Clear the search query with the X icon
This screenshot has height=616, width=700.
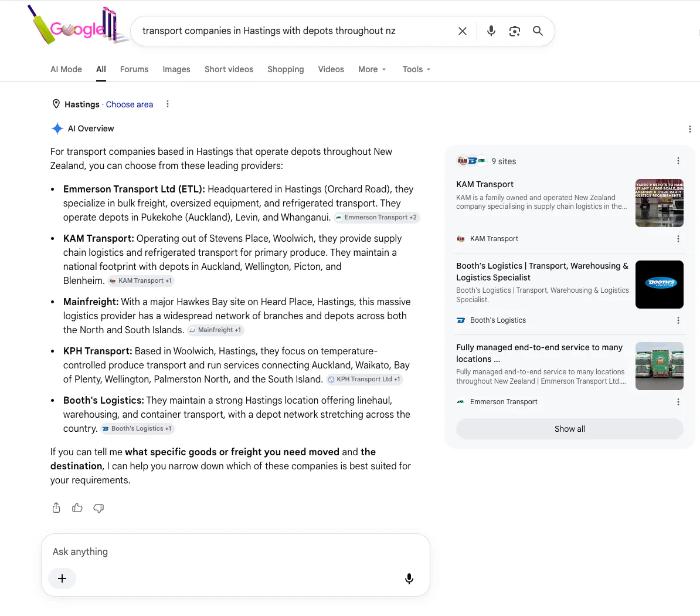click(x=463, y=31)
